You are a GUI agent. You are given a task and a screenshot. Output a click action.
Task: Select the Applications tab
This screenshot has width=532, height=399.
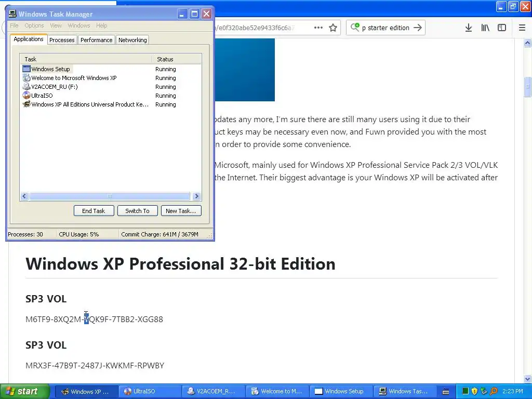tap(29, 39)
